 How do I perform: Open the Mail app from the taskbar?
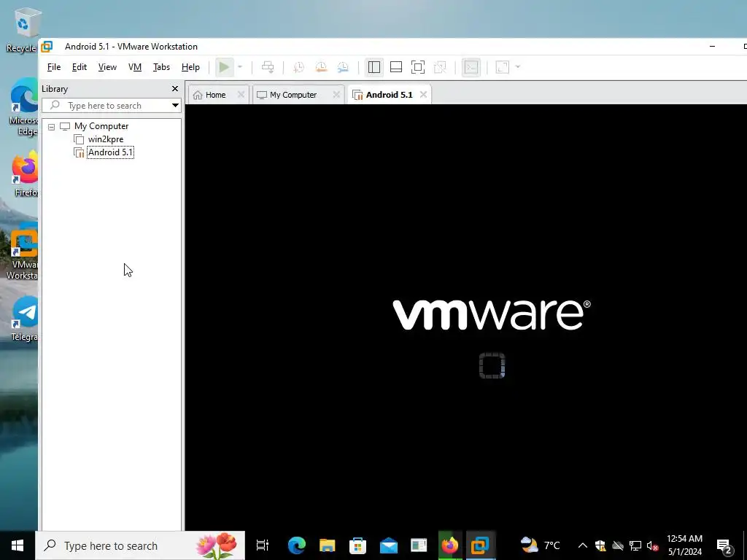[388, 545]
